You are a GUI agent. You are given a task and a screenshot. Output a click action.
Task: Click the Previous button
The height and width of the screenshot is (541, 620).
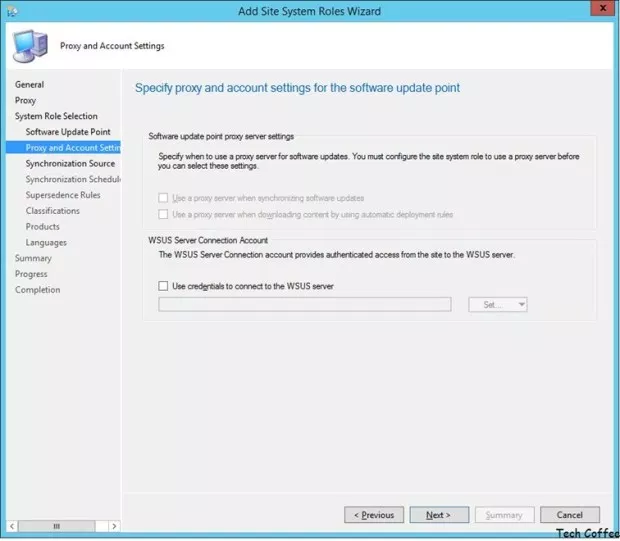tap(373, 515)
